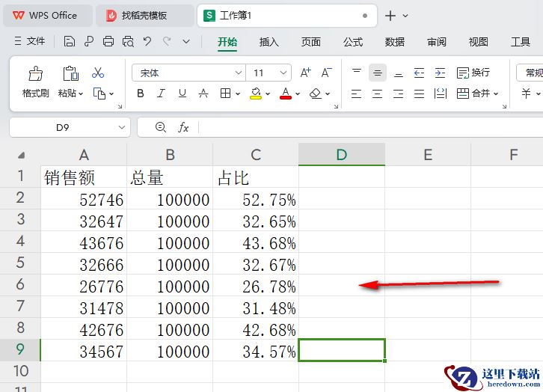The height and width of the screenshot is (392, 543).
Task: Switch to 页面 ribbon tab
Action: 311,42
